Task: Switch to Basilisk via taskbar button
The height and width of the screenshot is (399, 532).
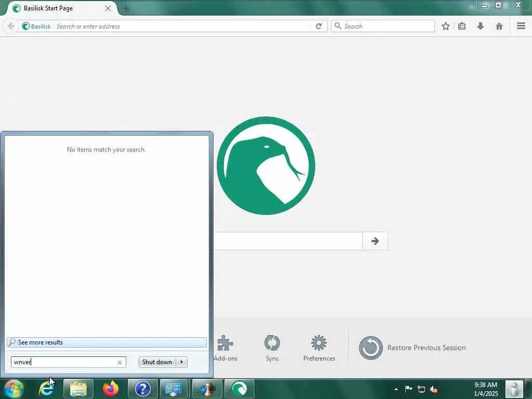Action: (x=239, y=389)
